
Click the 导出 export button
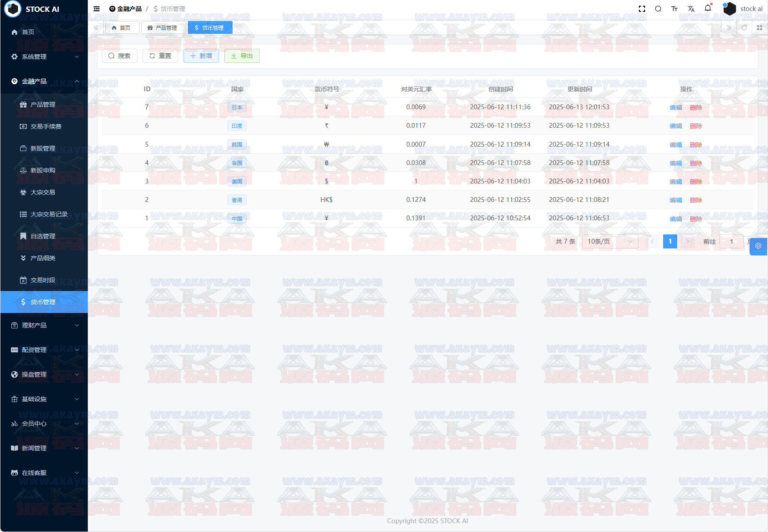[x=242, y=56]
